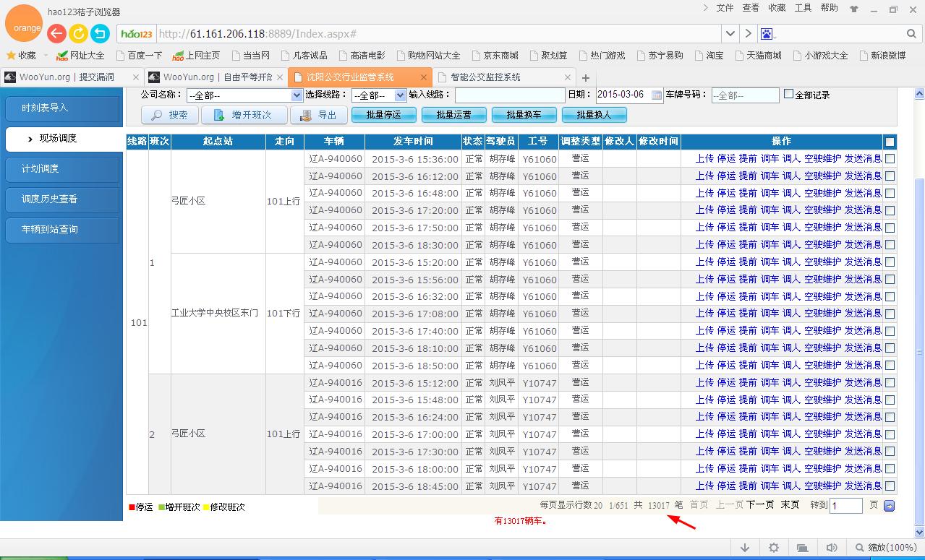The image size is (925, 560).
Task: Click the browser URL address field
Action: point(438,34)
